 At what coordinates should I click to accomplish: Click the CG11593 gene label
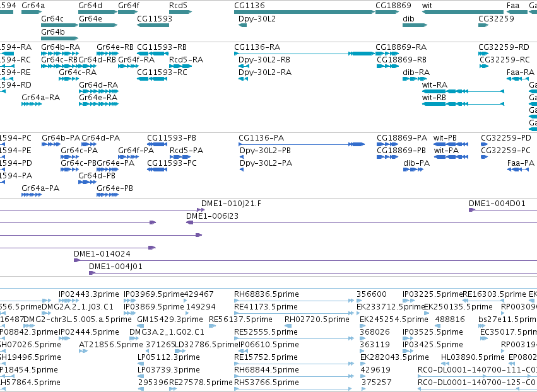(155, 19)
